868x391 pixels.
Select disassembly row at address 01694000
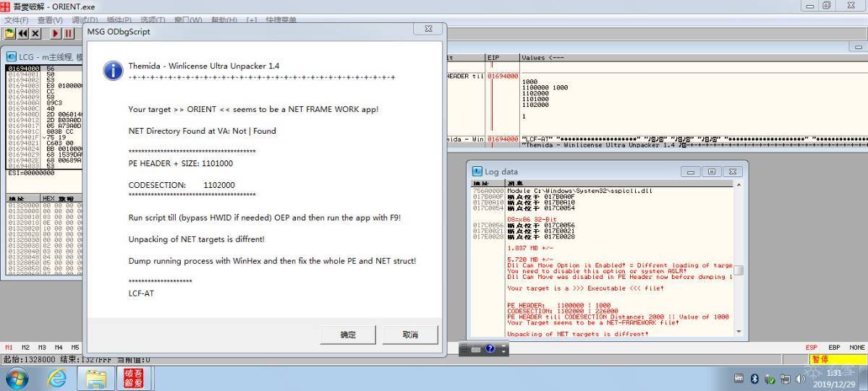[x=44, y=68]
